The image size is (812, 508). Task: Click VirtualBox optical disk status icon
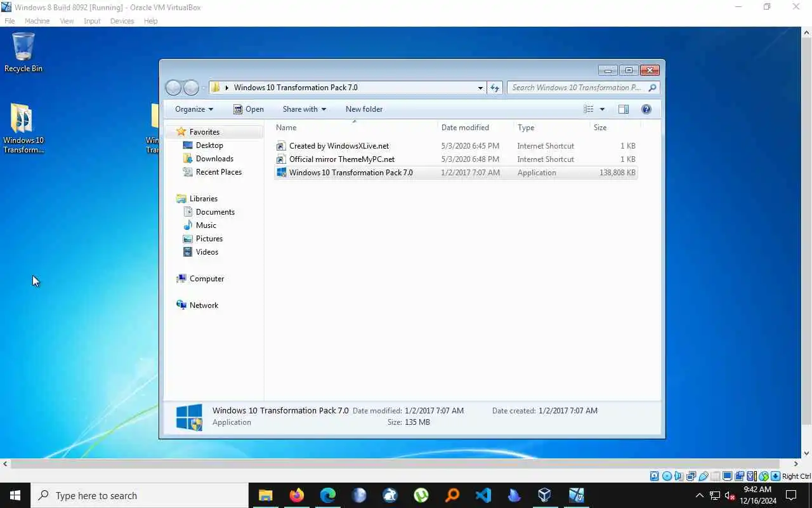pyautogui.click(x=667, y=476)
